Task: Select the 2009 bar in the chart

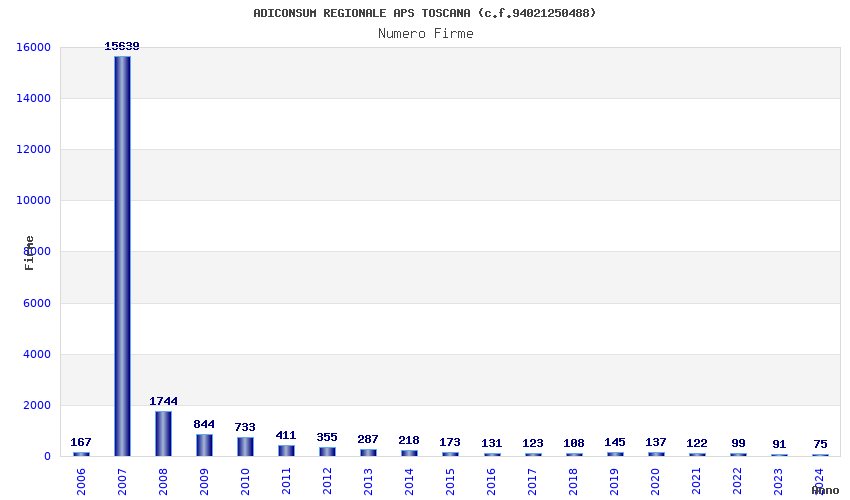Action: [204, 445]
